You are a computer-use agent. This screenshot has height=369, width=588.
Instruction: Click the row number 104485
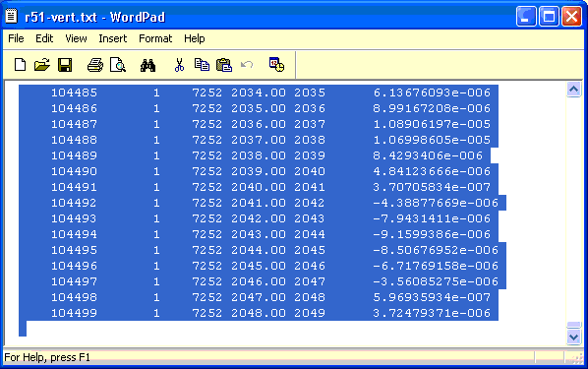[74, 92]
